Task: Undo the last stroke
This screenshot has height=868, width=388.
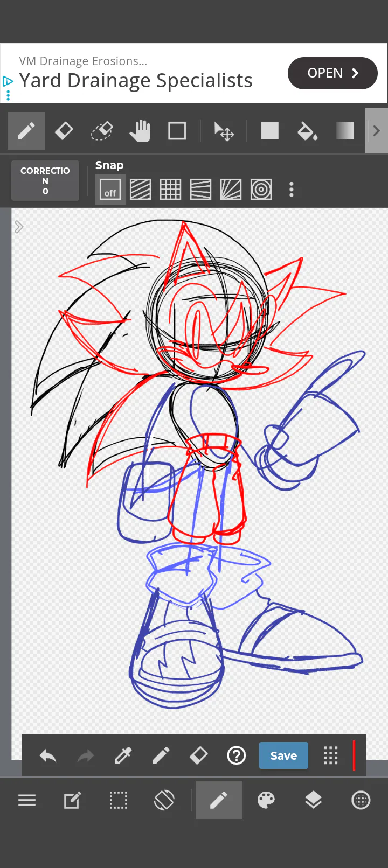Action: [48, 756]
